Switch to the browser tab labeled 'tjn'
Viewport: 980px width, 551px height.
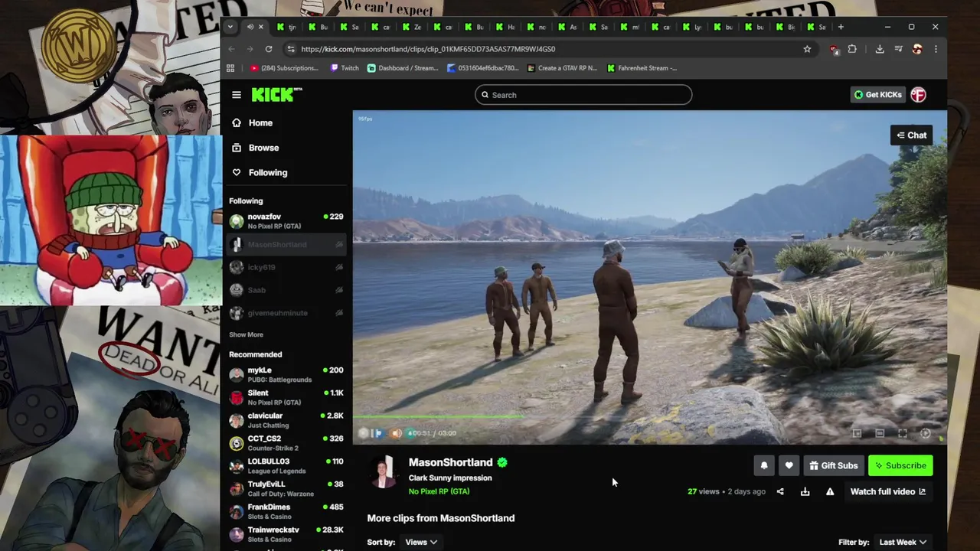click(286, 27)
